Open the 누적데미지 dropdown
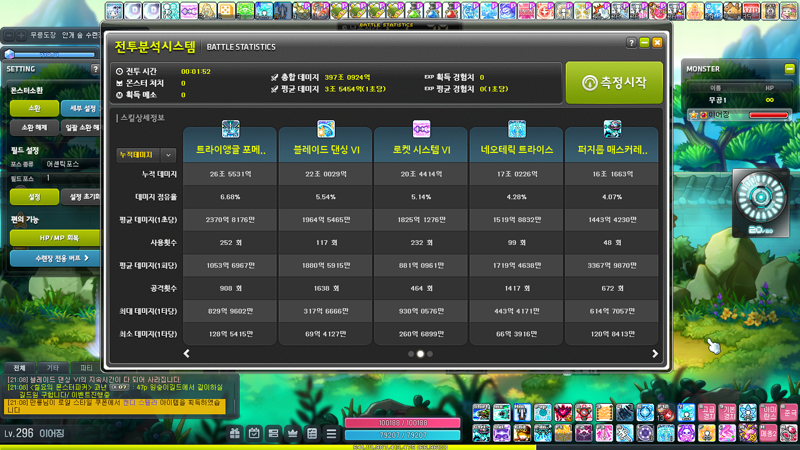Screen dimensions: 800x450 click(x=146, y=155)
